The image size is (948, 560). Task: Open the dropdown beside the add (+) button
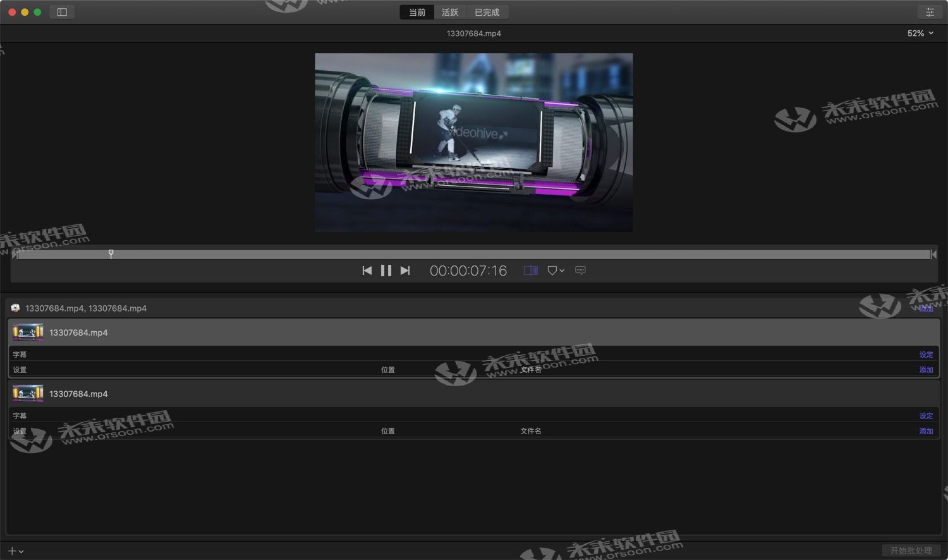click(x=21, y=551)
